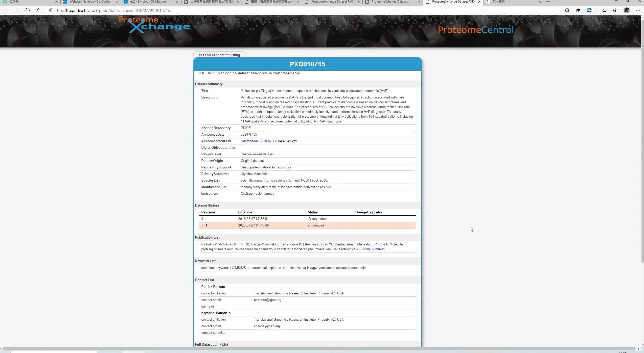Click the horizontal page scrollbar
644x353 pixels.
pyautogui.click(x=318, y=349)
